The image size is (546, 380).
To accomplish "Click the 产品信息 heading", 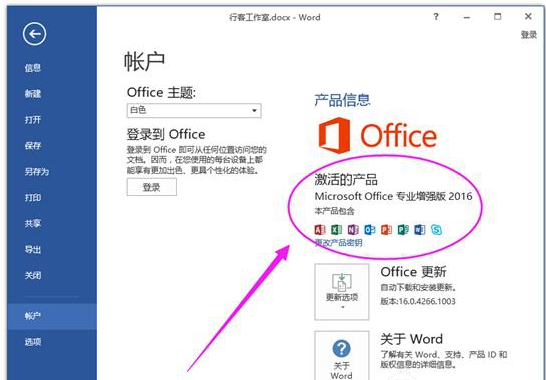I will pyautogui.click(x=342, y=100).
